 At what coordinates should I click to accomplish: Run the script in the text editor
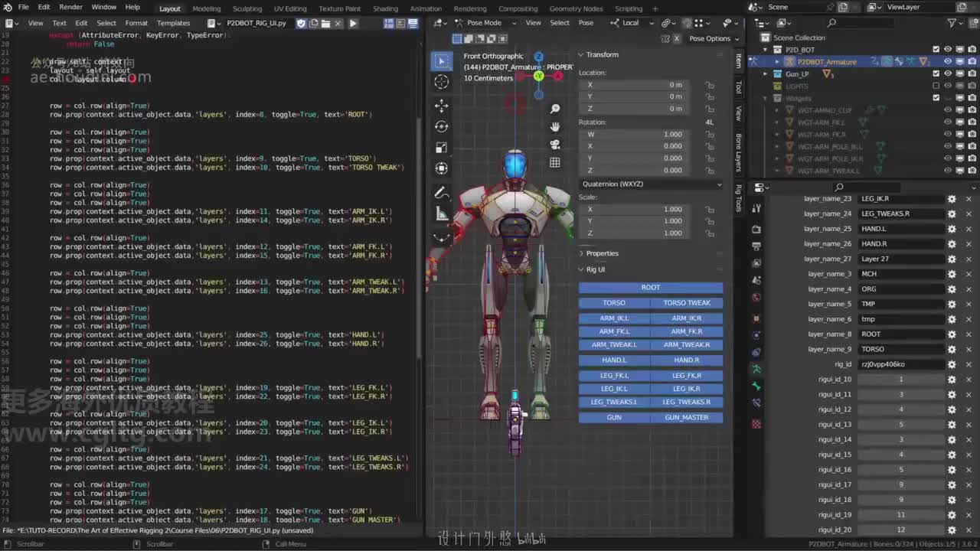tap(353, 23)
